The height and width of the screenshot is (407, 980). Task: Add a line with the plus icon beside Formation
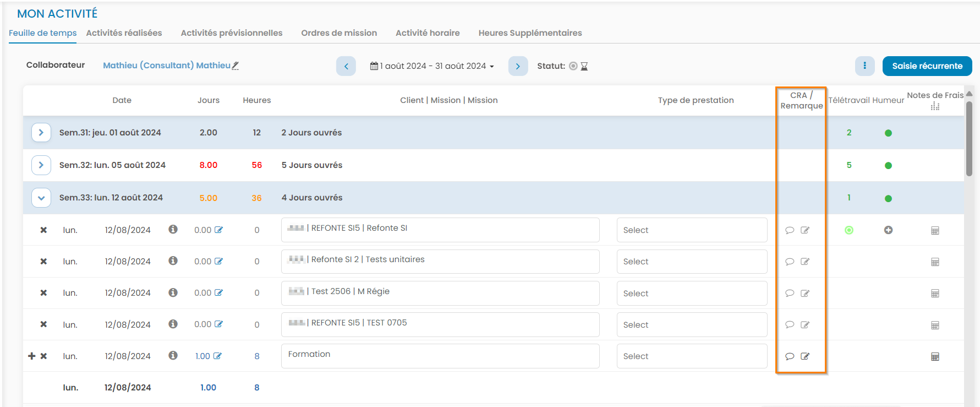point(32,356)
